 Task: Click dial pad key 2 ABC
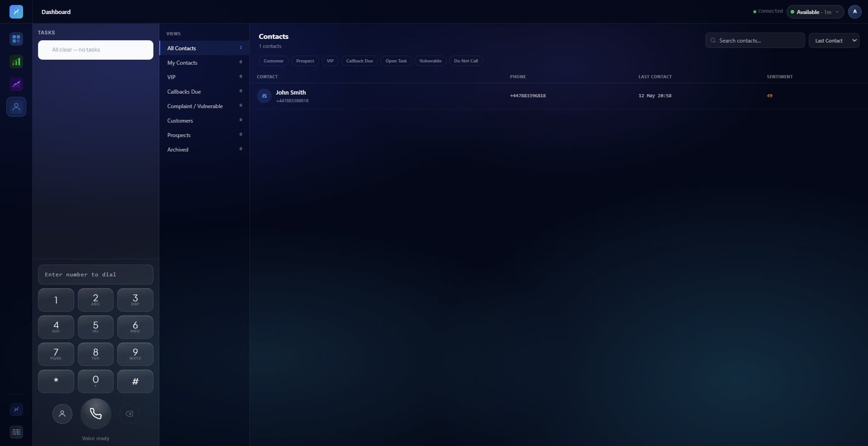pyautogui.click(x=95, y=300)
